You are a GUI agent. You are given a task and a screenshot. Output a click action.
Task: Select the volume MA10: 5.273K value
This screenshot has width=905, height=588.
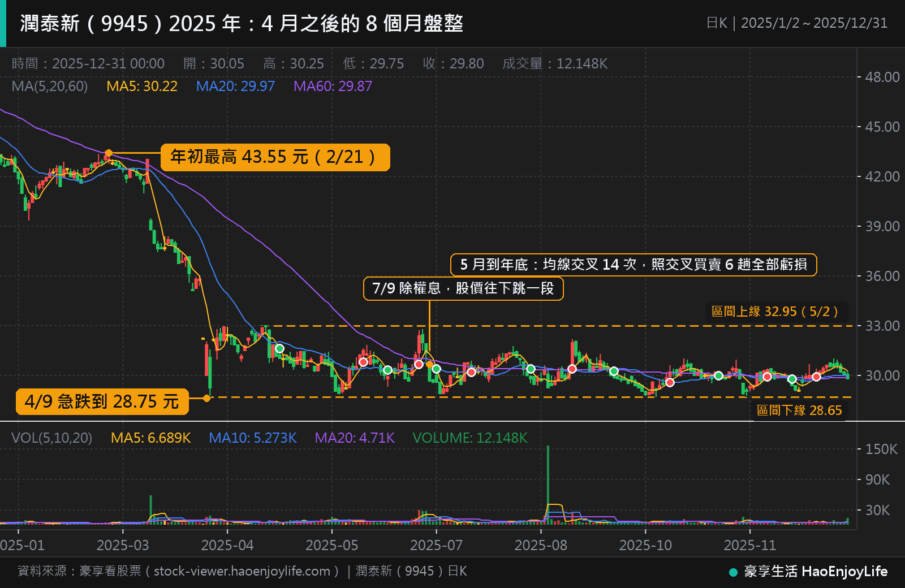[x=252, y=438]
